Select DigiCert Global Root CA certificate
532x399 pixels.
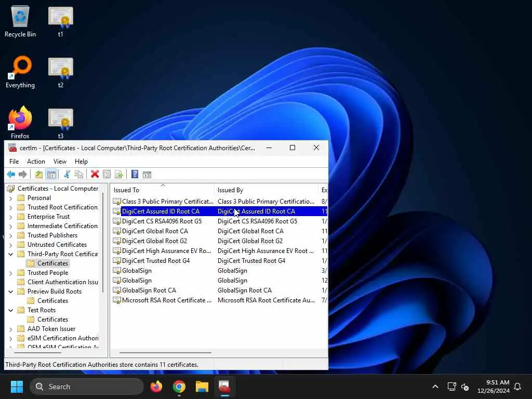pos(220,231)
